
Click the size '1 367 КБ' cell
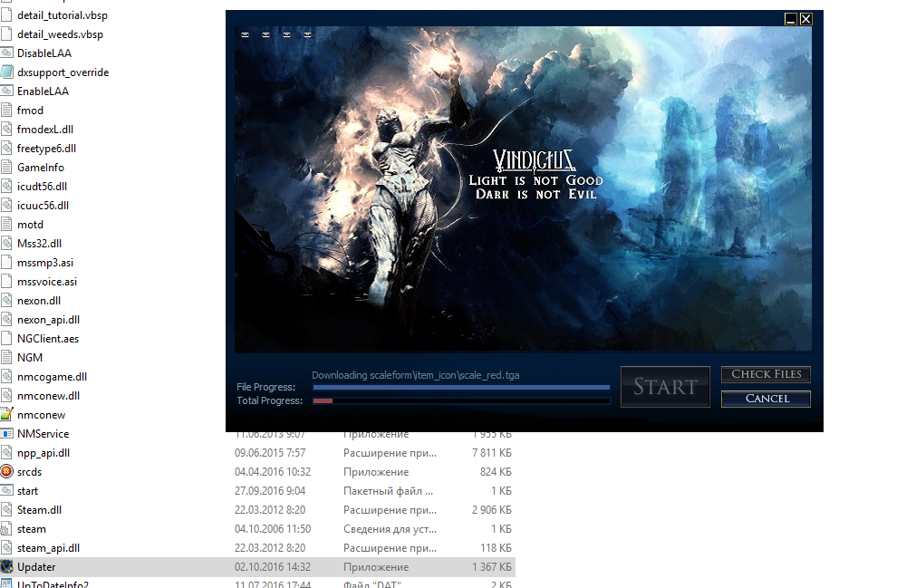(491, 567)
